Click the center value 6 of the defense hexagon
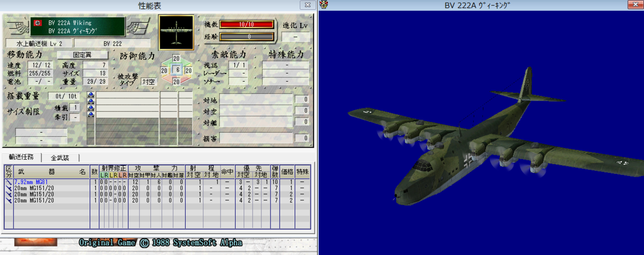Screen dimensions: 644x255 click(177, 70)
